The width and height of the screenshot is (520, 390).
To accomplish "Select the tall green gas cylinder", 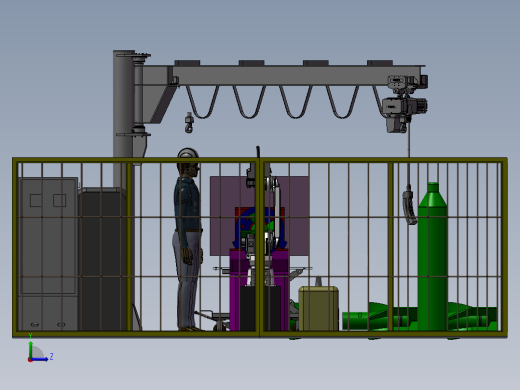I will [432, 257].
